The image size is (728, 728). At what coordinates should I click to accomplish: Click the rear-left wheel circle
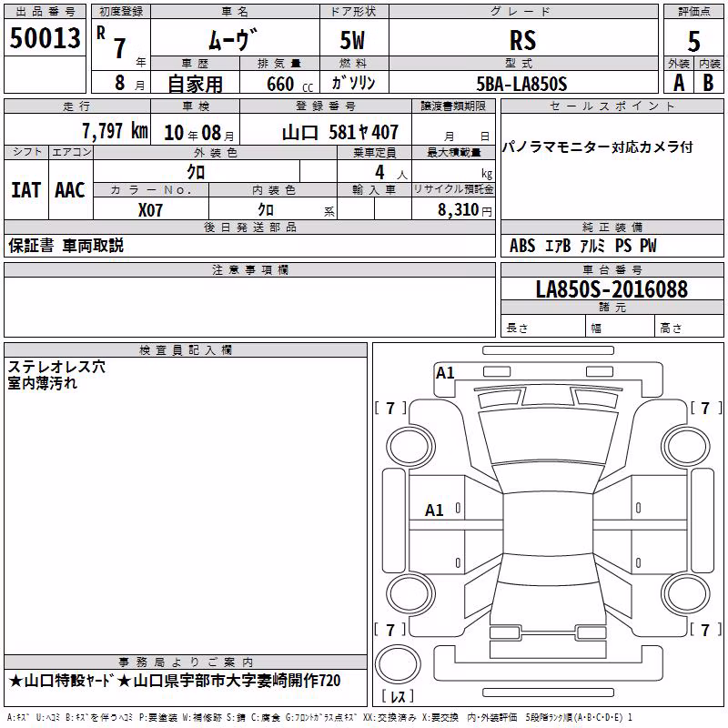coord(409,594)
